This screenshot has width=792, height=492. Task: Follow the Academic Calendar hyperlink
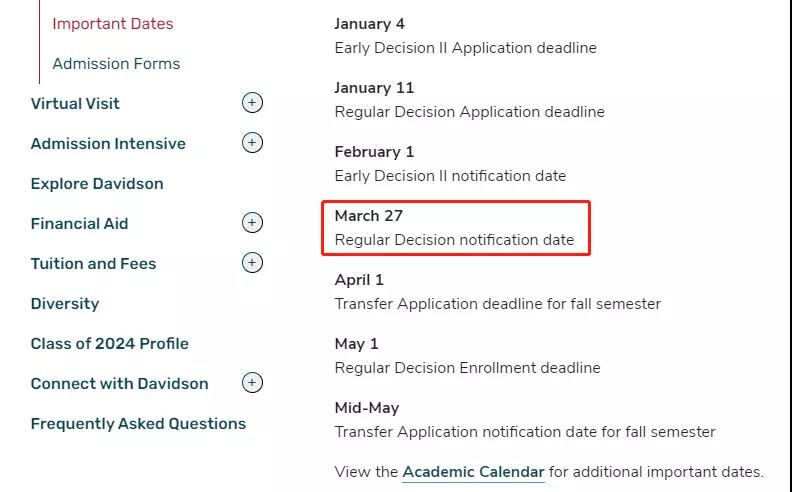(x=473, y=472)
